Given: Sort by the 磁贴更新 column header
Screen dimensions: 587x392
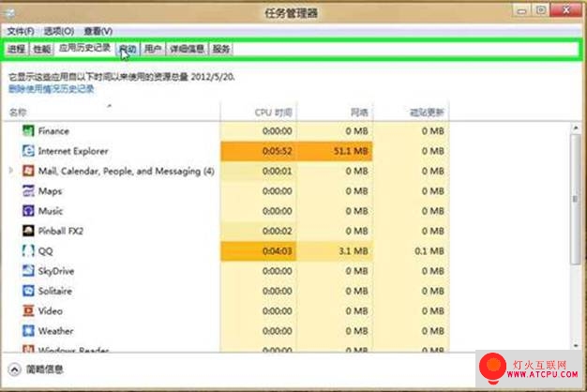Looking at the screenshot, I should (412, 112).
